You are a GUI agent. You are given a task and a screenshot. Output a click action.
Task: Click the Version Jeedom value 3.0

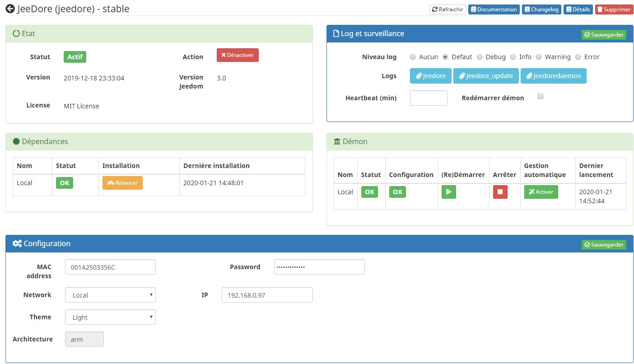pyautogui.click(x=221, y=78)
